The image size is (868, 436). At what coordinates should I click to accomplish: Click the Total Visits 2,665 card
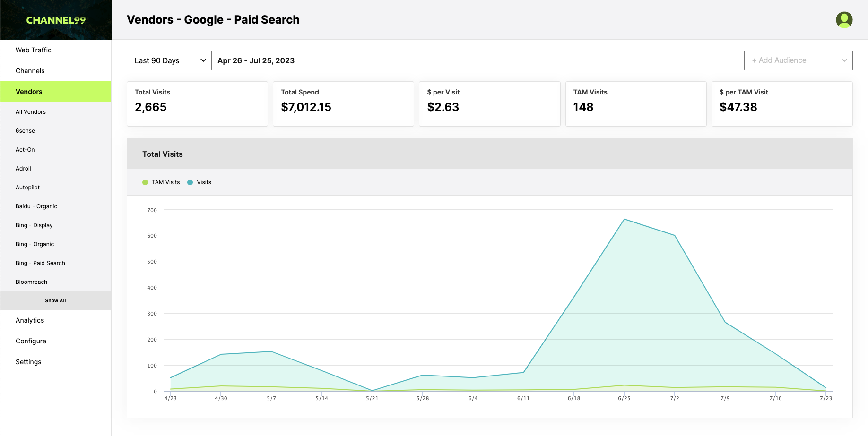197,104
